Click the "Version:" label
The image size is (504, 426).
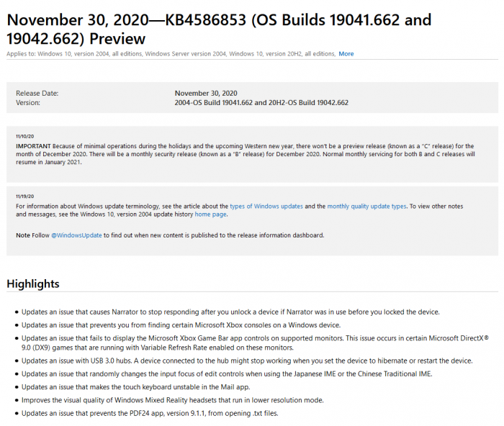[x=29, y=103]
